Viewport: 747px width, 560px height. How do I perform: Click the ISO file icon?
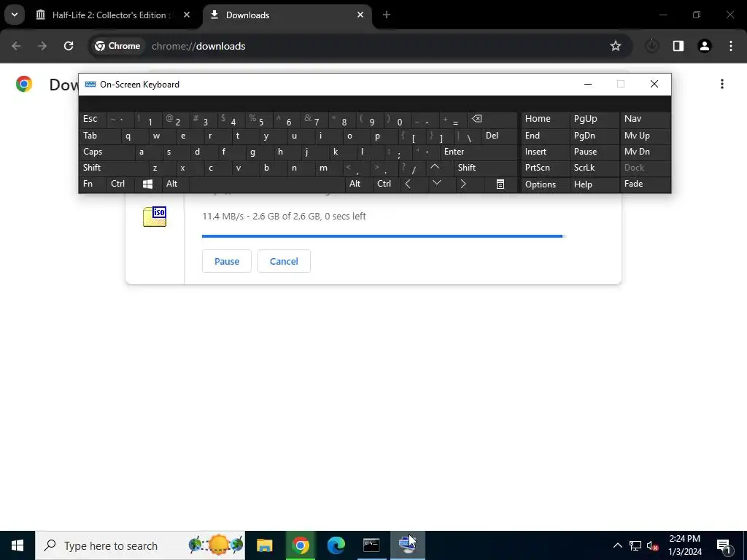pyautogui.click(x=155, y=217)
